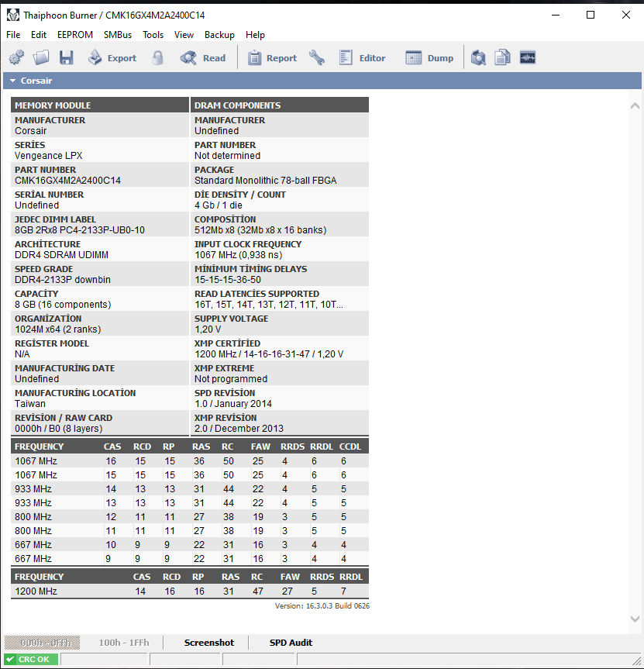Screen dimensions: 644x669
Task: Collapse the Corsair section header
Action: click(x=322, y=81)
